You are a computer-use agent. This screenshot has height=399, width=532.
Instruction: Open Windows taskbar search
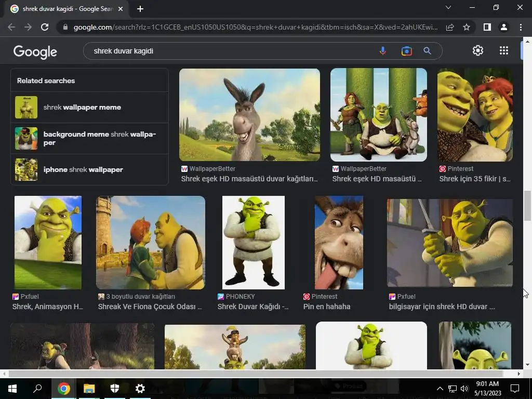pyautogui.click(x=37, y=388)
